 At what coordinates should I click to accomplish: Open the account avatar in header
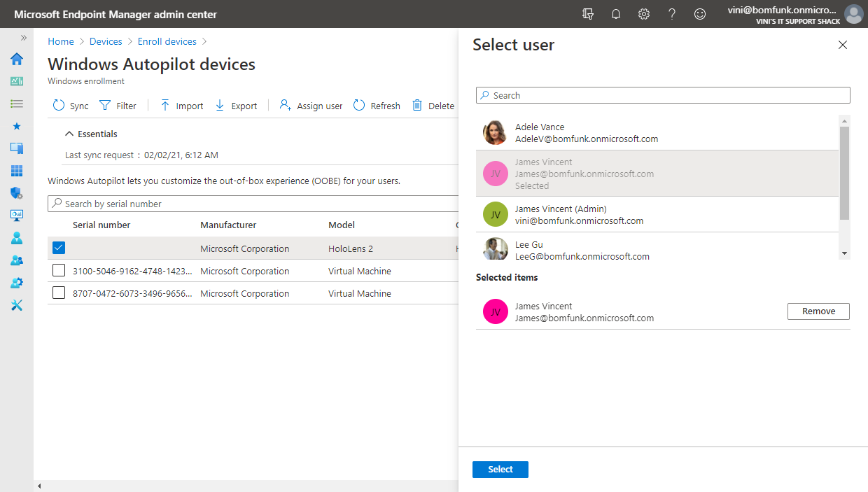[853, 14]
